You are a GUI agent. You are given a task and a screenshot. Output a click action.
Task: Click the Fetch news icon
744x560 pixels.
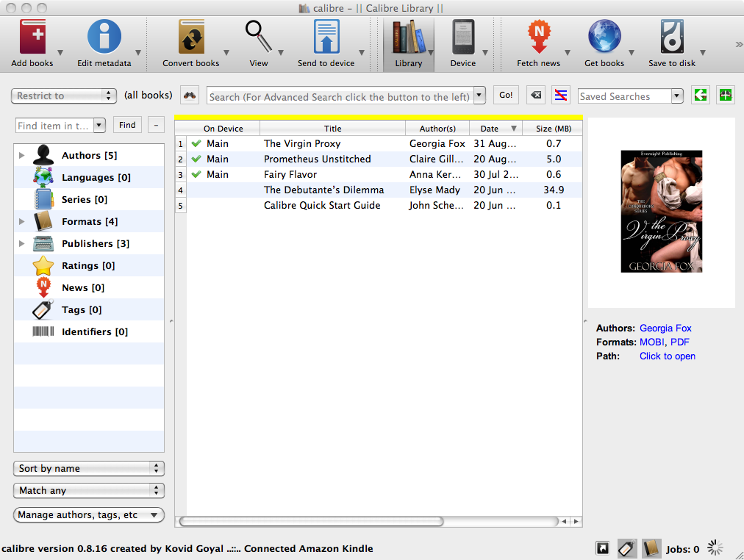tap(538, 37)
